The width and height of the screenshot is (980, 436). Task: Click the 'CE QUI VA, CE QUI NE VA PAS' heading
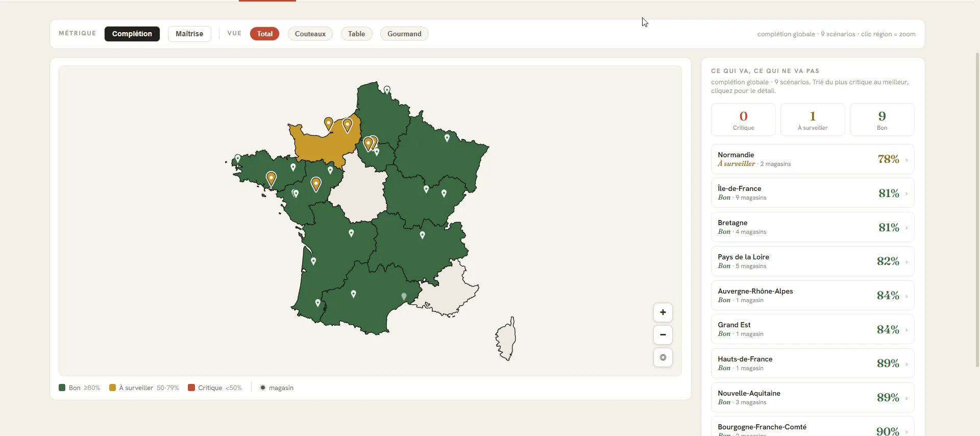click(765, 71)
